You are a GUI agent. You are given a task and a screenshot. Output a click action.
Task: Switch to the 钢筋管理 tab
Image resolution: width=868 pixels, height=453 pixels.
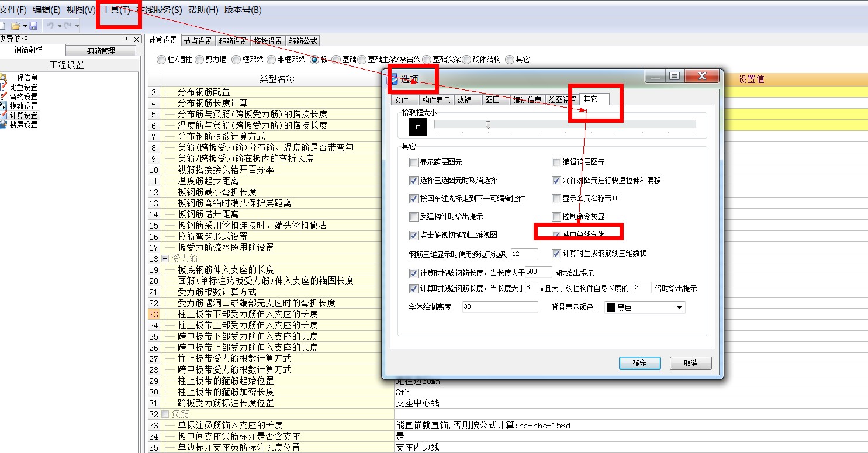[101, 51]
